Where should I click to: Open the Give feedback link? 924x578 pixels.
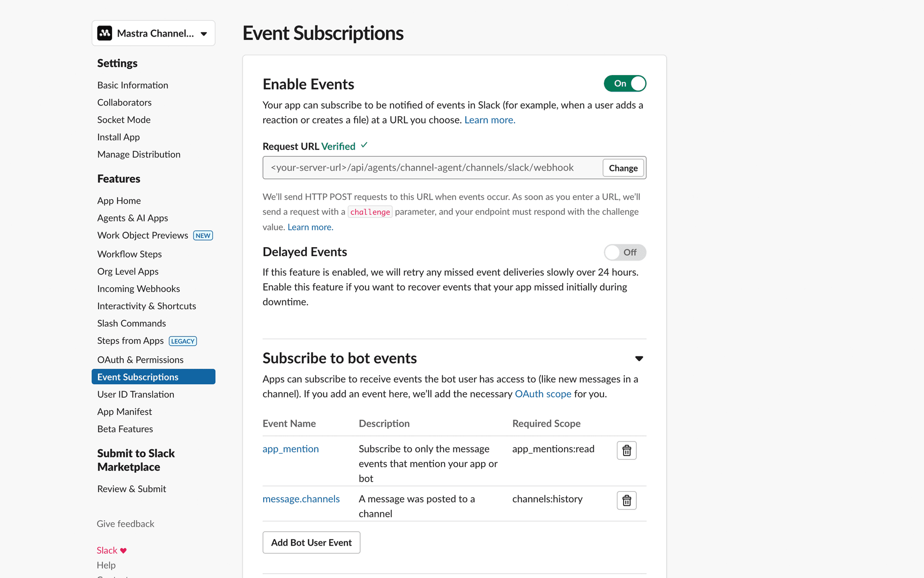pyautogui.click(x=125, y=524)
